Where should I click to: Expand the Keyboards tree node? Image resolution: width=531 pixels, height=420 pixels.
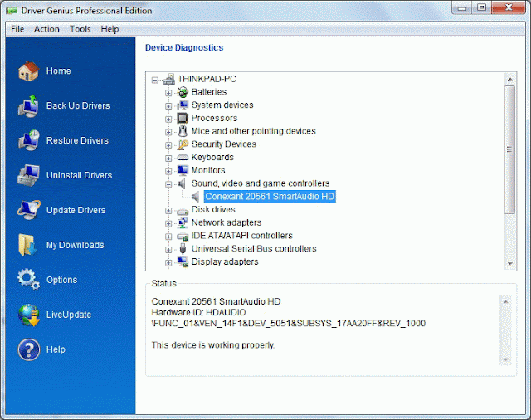coord(168,159)
